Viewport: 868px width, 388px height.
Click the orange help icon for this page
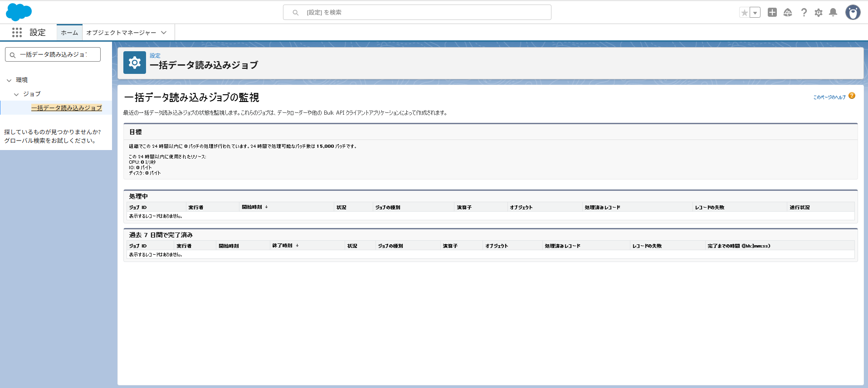tap(852, 96)
